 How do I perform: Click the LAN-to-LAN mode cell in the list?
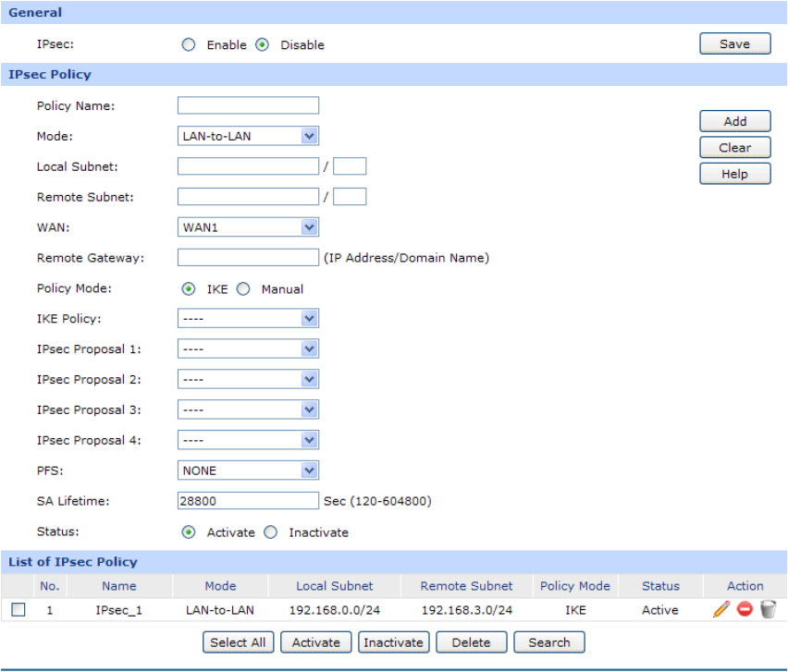pyautogui.click(x=220, y=610)
